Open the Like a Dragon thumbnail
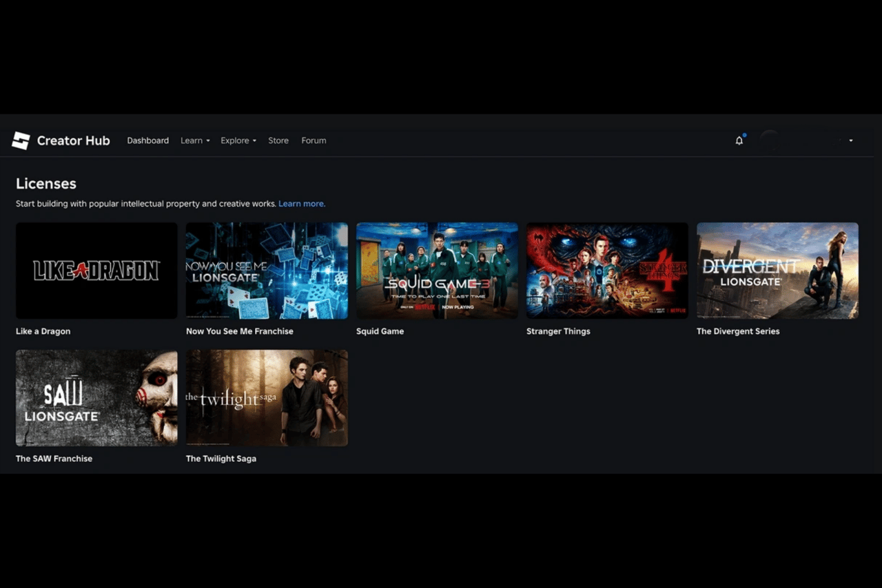This screenshot has width=882, height=588. tap(96, 271)
